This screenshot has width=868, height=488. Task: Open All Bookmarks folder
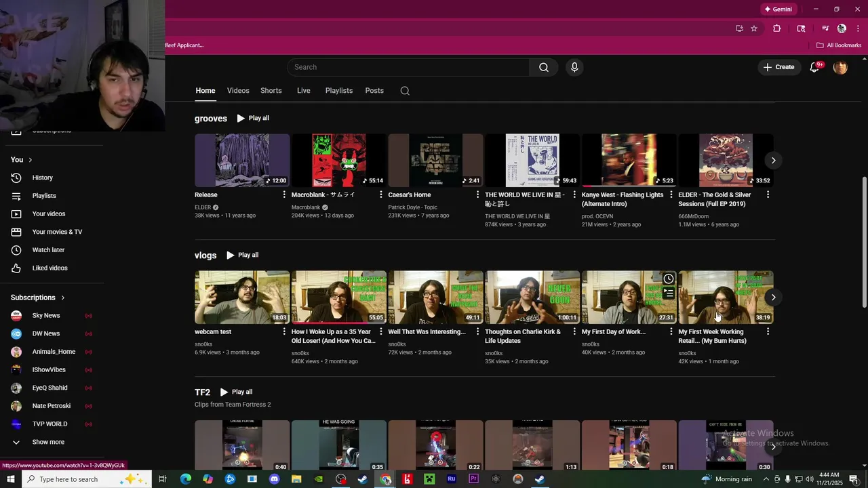tap(839, 45)
